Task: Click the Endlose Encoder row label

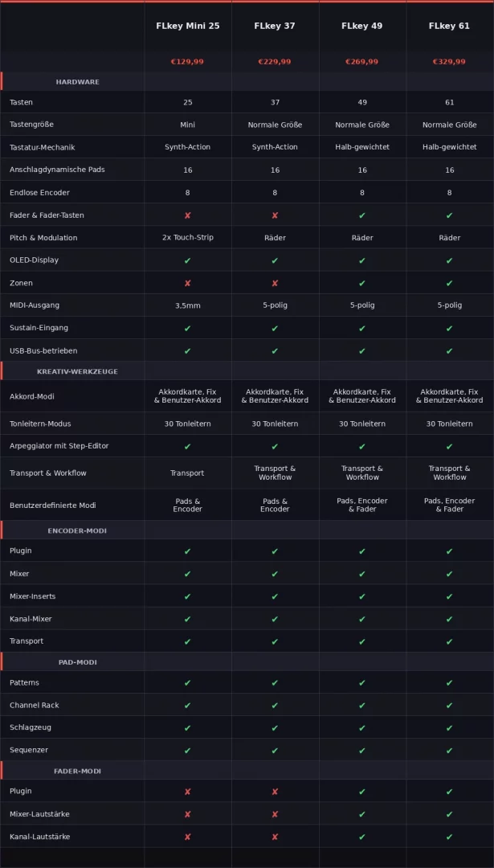Action: click(x=39, y=193)
